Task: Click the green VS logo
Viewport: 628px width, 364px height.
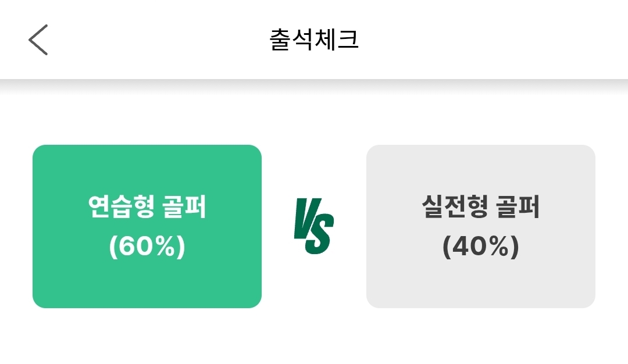Action: (x=313, y=226)
